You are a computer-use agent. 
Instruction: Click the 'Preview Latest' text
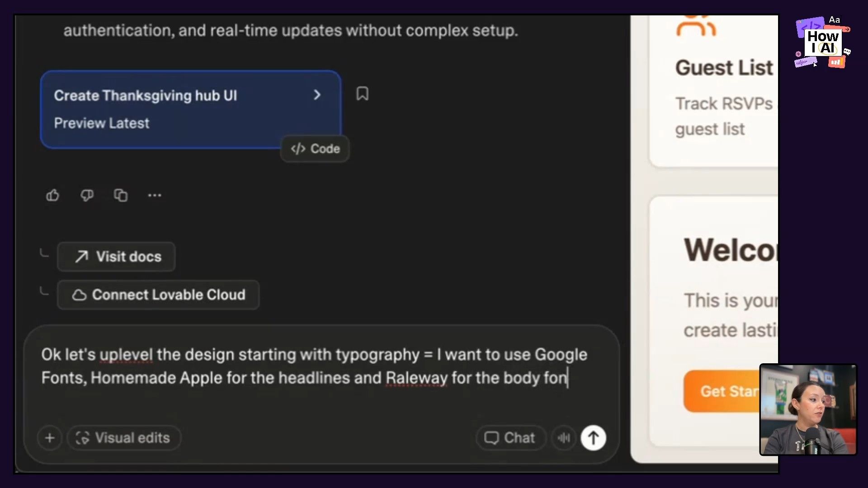102,123
